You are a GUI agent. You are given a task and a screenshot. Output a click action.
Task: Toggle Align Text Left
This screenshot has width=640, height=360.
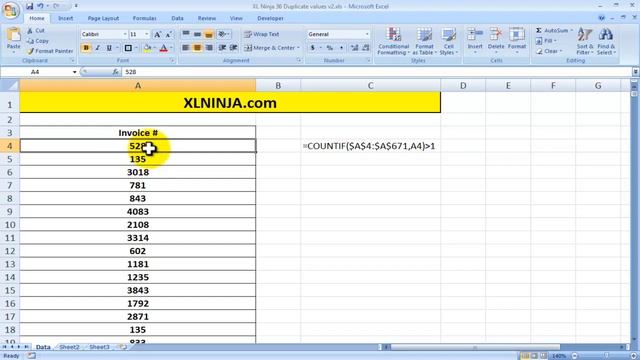point(186,48)
